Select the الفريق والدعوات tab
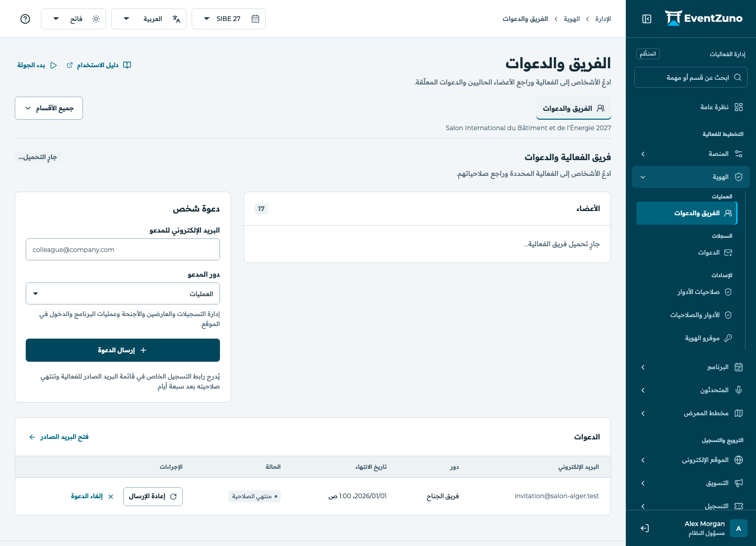The image size is (756, 546). (574, 108)
